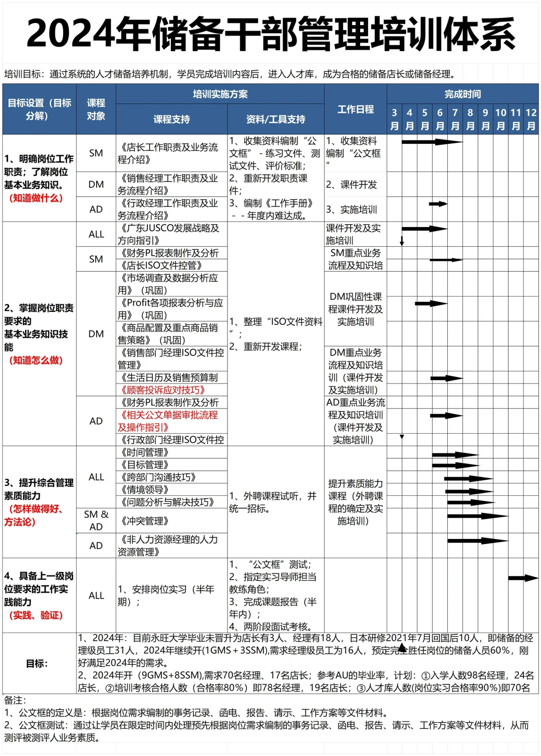Click schedule cell AD重点业务流程及知识培训

[x=356, y=421]
